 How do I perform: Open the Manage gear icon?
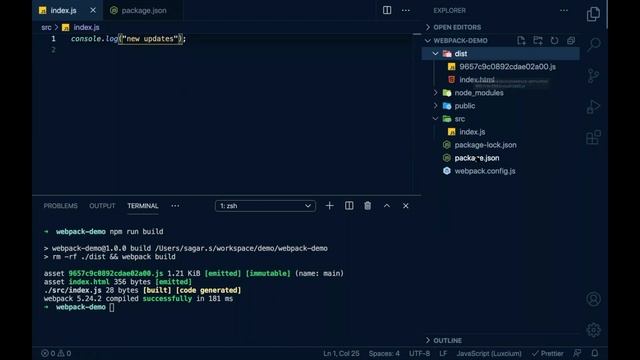tap(593, 330)
